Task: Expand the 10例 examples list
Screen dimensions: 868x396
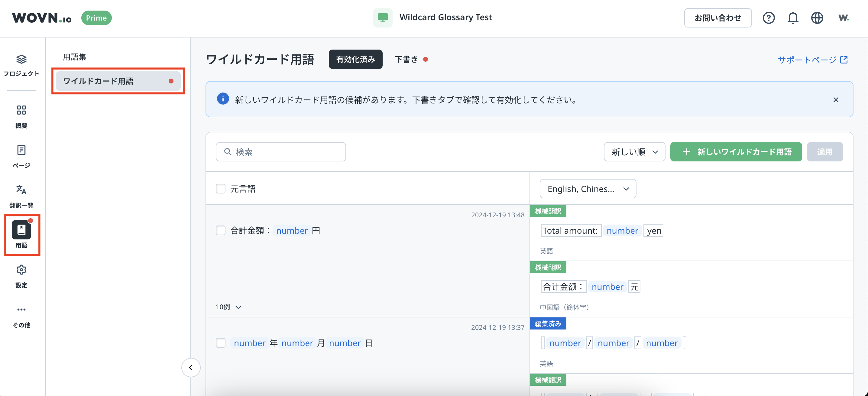Action: pyautogui.click(x=228, y=307)
